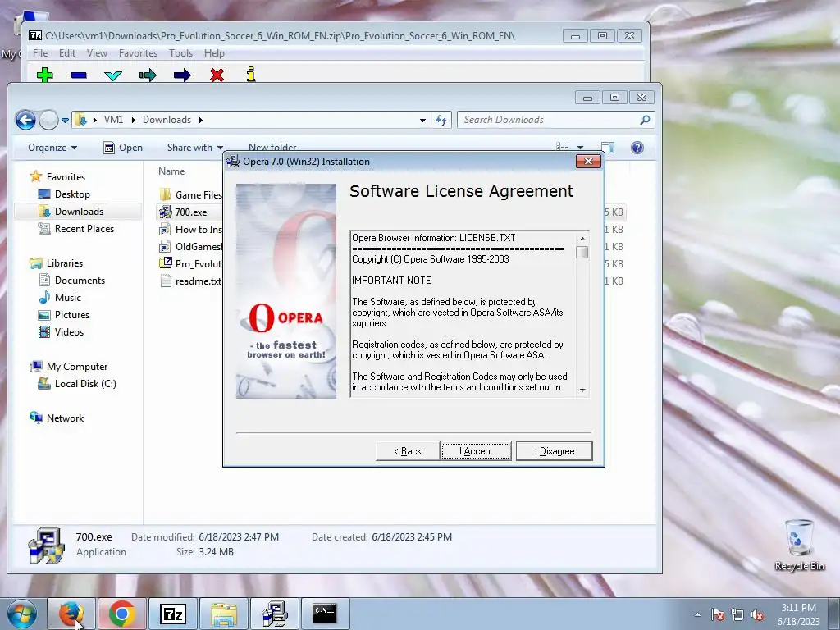Screen dimensions: 840x630
Task: Expand the arrow after Downloads breadcrumb
Action: pos(201,120)
